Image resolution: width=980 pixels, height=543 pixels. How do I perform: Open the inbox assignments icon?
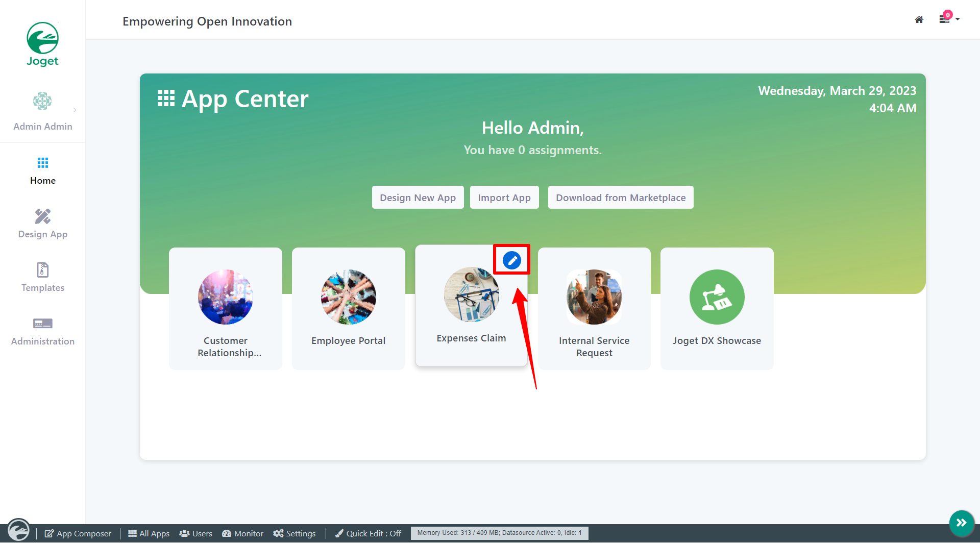coord(945,18)
